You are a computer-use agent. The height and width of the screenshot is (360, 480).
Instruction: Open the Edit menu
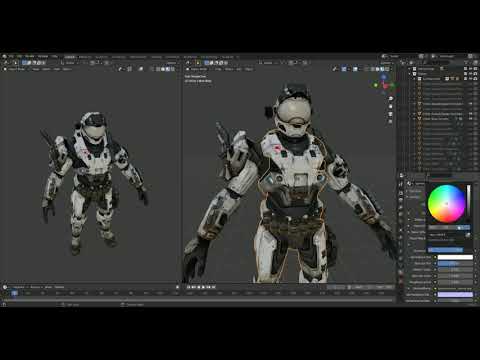click(x=19, y=56)
